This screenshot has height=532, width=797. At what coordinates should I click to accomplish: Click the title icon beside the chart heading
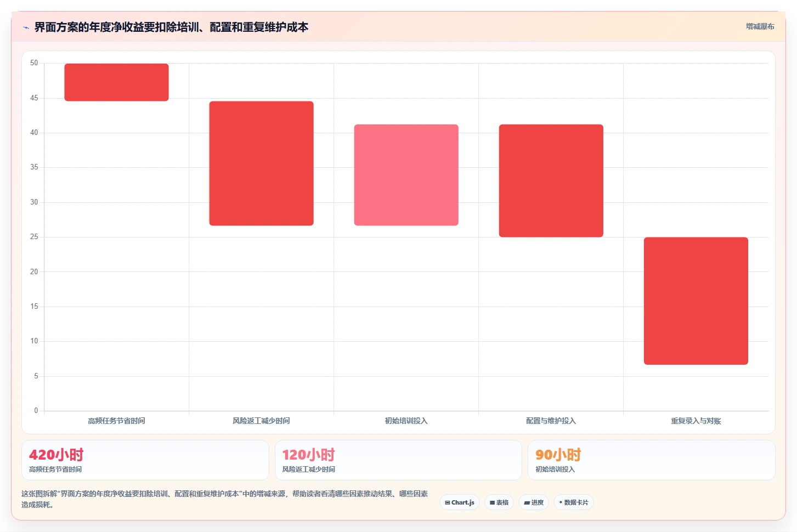[x=26, y=27]
